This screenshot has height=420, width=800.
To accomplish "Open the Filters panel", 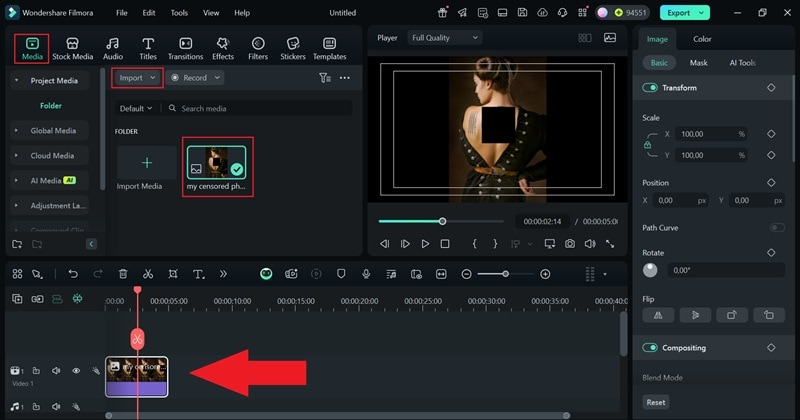I will point(258,48).
